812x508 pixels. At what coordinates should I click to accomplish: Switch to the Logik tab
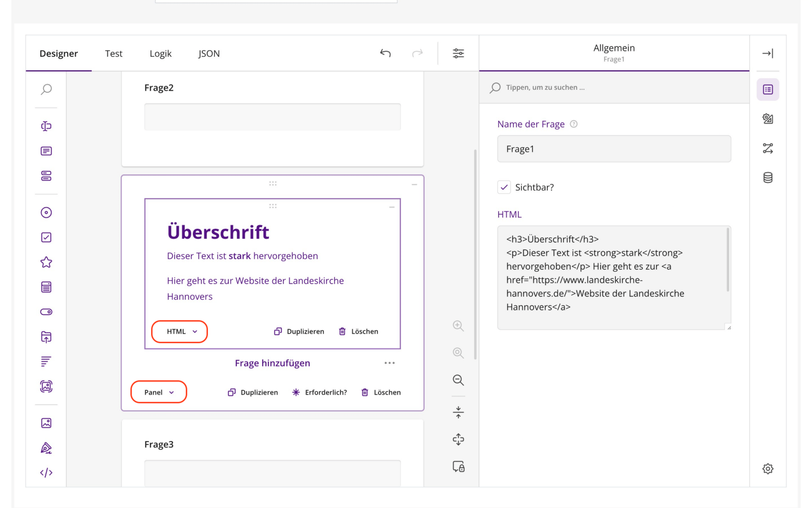160,53
